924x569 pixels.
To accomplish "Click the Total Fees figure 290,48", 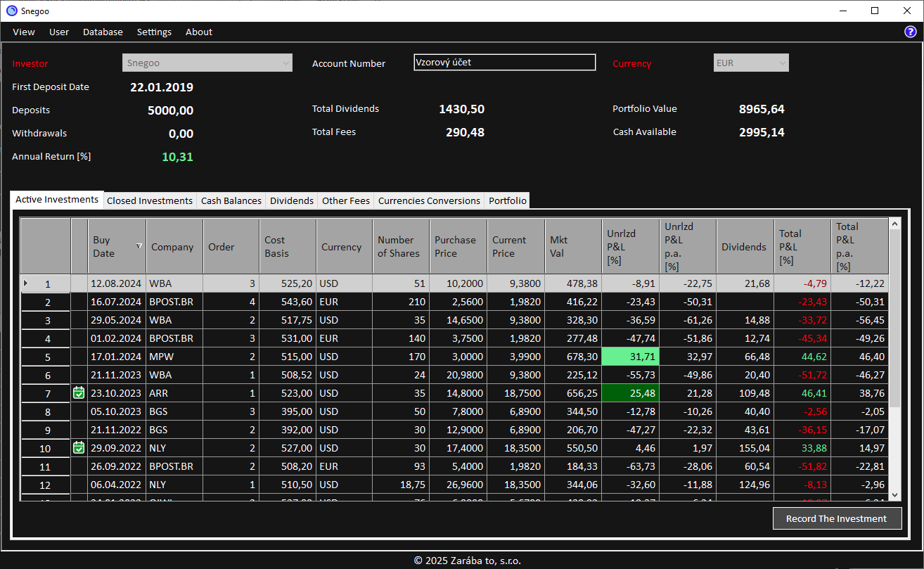I will [x=465, y=132].
